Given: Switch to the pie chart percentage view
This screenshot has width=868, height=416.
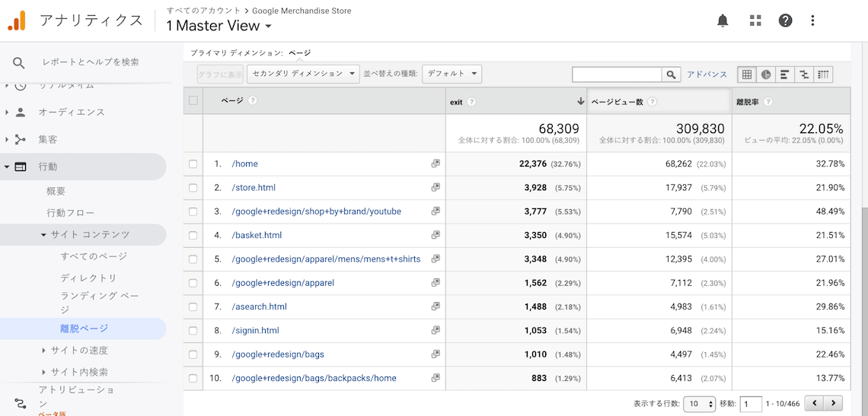Looking at the screenshot, I should point(765,75).
